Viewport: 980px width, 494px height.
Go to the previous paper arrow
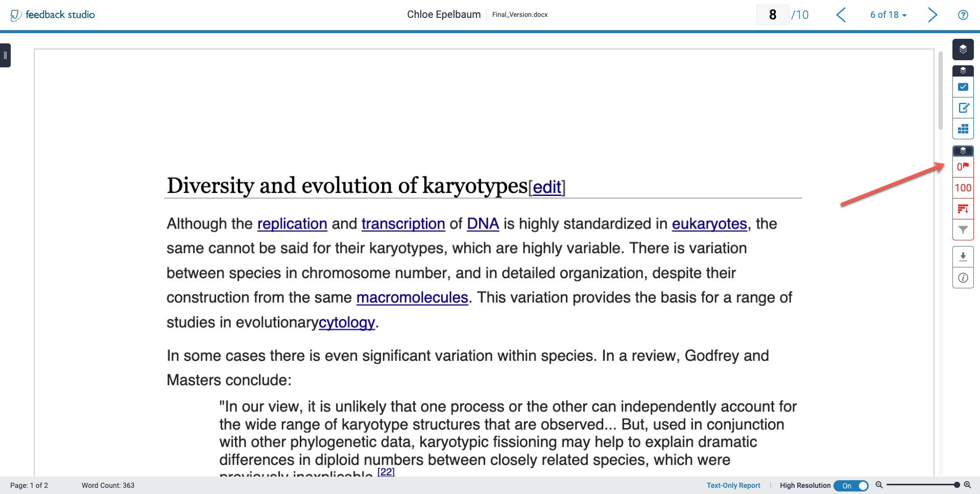pyautogui.click(x=841, y=15)
